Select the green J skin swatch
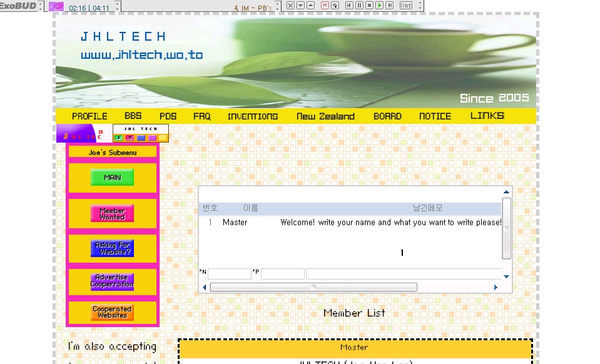Screen dimensions: 600x364 (x=118, y=138)
